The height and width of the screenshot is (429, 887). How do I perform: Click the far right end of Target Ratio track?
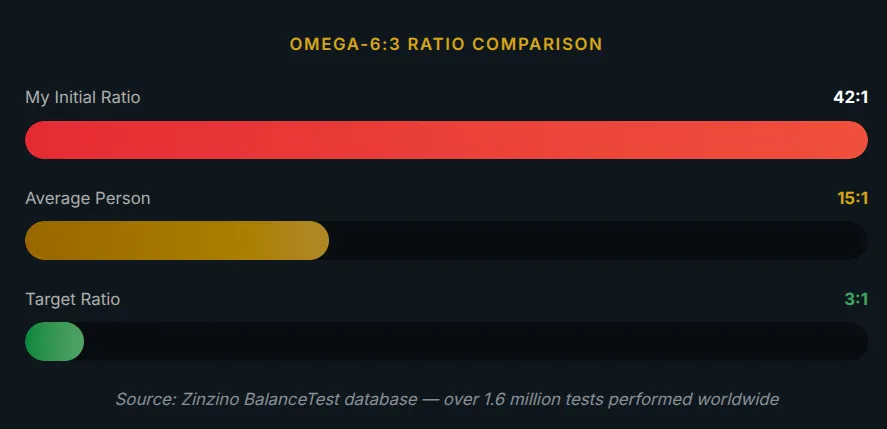859,341
